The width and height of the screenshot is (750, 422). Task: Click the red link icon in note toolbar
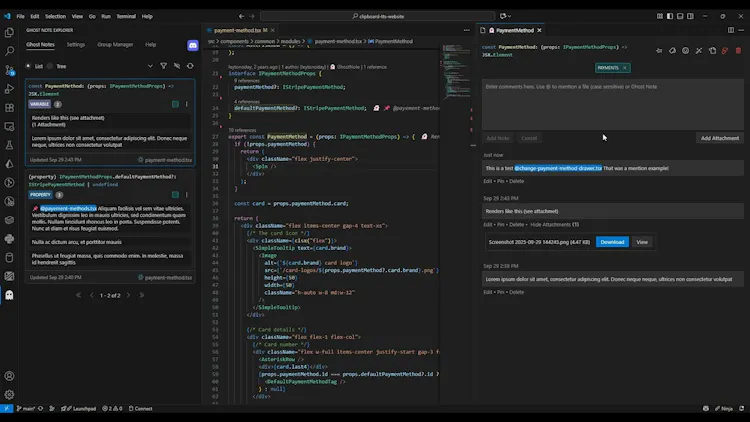(725, 50)
